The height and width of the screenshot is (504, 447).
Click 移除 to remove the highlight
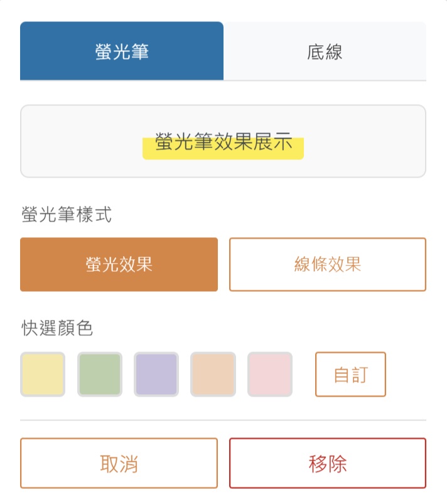328,463
